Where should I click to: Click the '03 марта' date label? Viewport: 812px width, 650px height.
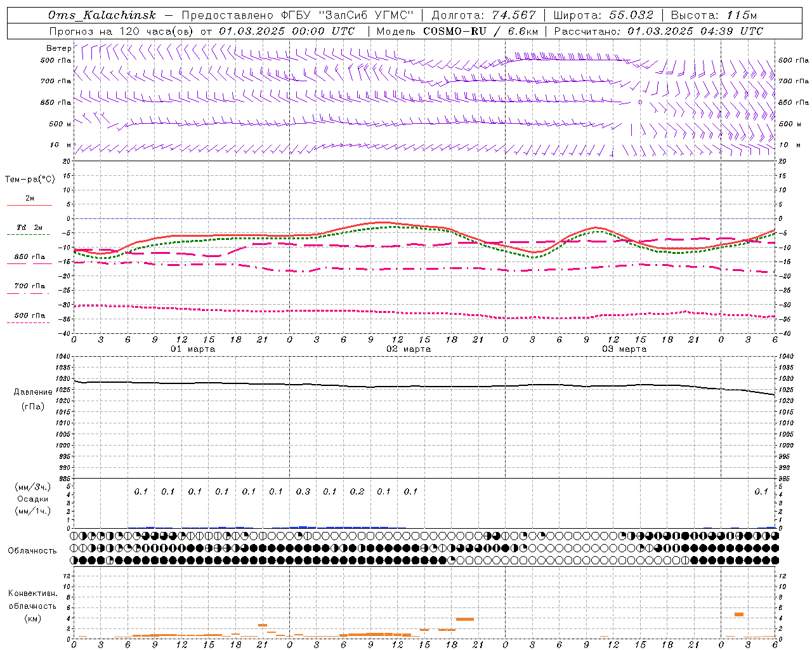pyautogui.click(x=624, y=349)
